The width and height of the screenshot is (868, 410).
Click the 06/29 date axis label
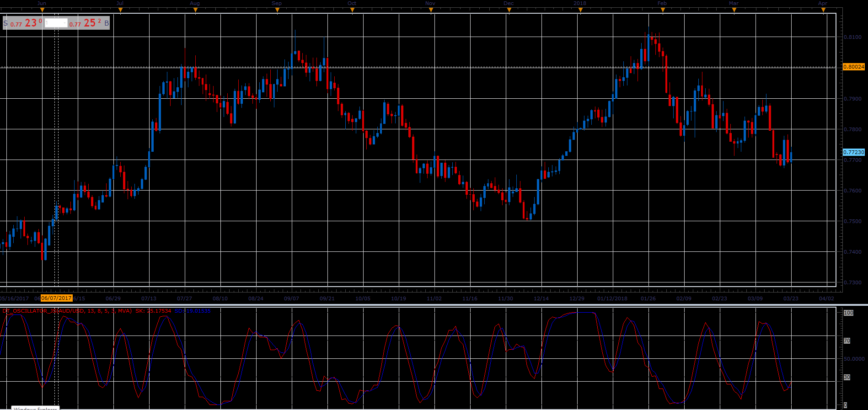pos(113,298)
